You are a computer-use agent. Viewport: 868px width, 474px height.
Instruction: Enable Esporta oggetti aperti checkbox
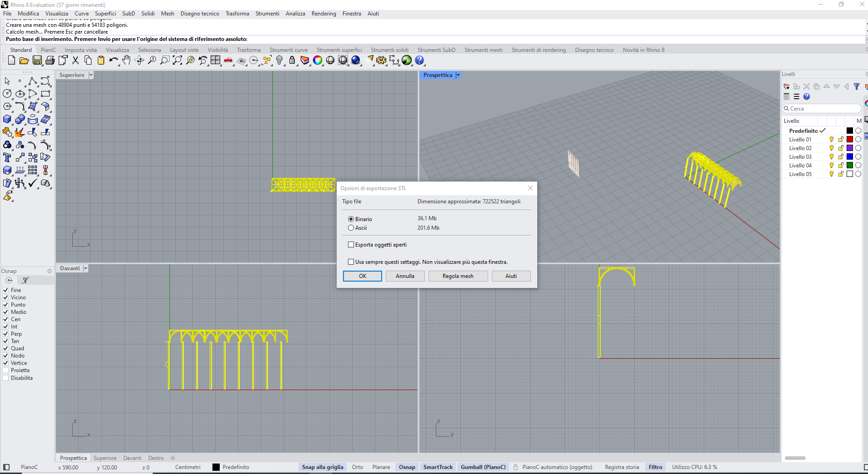[x=351, y=245]
